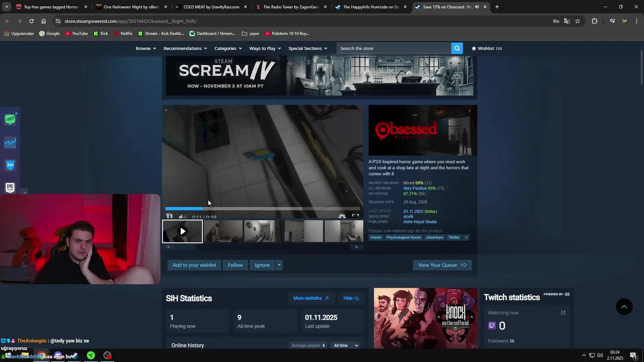Open the tab search dropdown arrow
Screen dimensions: 644x362
click(x=7, y=7)
